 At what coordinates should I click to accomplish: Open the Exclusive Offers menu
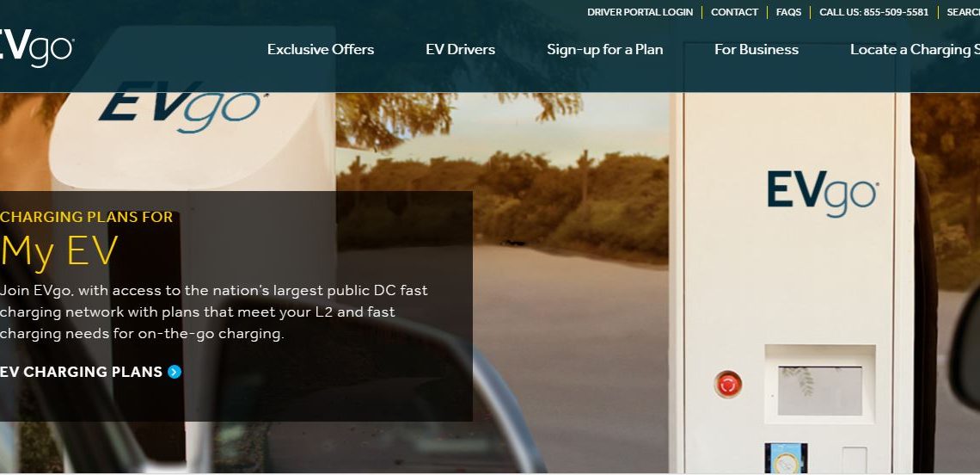(x=321, y=49)
